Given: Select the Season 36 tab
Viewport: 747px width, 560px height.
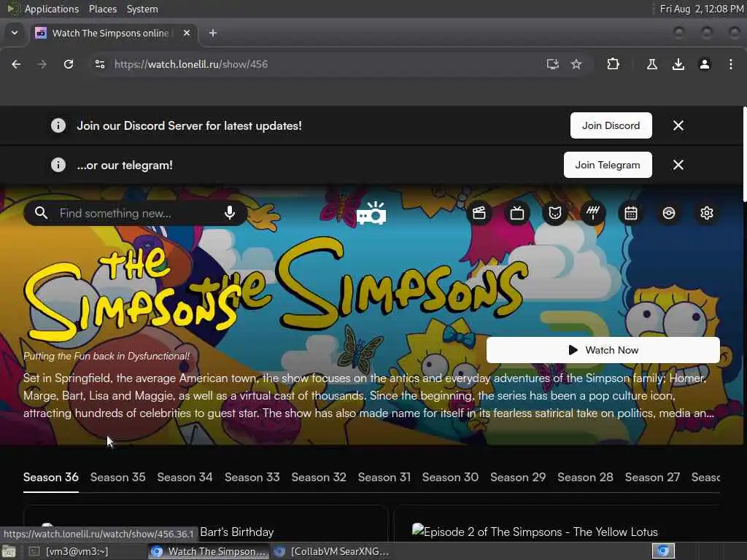Looking at the screenshot, I should 51,477.
